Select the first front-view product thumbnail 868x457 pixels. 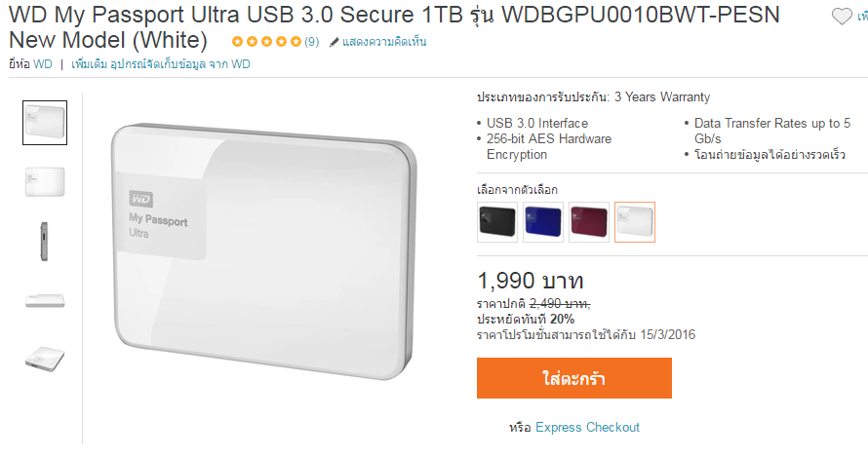coord(45,123)
